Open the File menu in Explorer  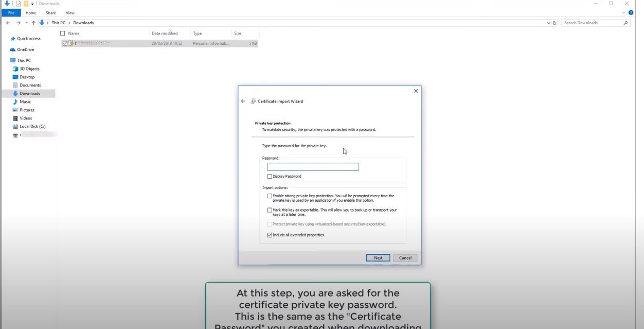(x=11, y=12)
